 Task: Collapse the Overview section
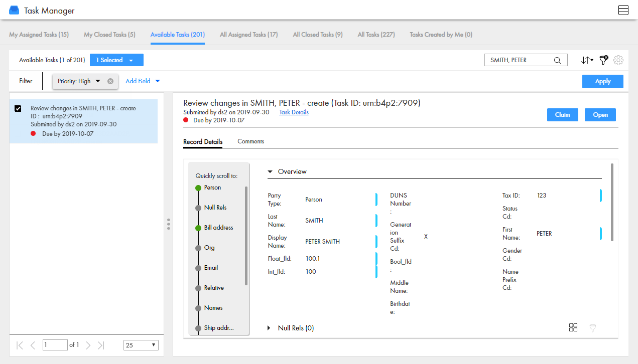[x=270, y=171]
